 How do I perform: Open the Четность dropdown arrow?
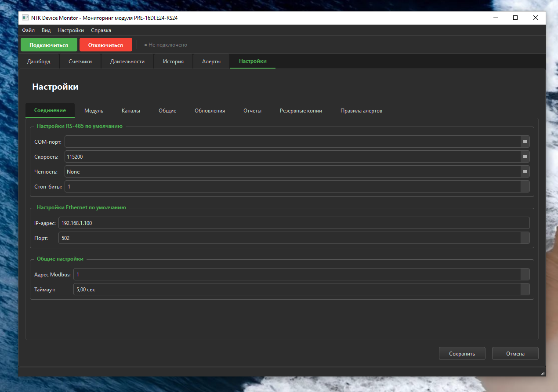coord(525,171)
